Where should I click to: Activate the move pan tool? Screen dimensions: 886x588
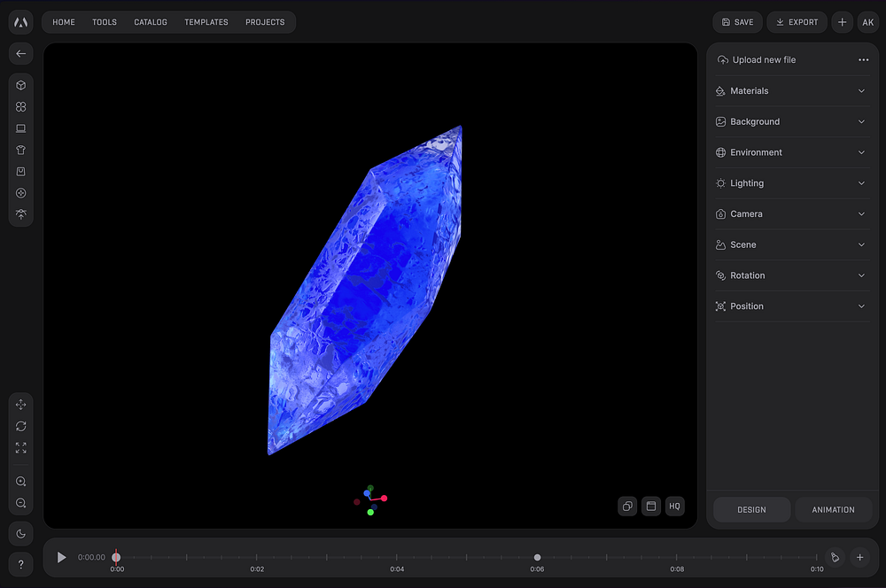point(21,405)
